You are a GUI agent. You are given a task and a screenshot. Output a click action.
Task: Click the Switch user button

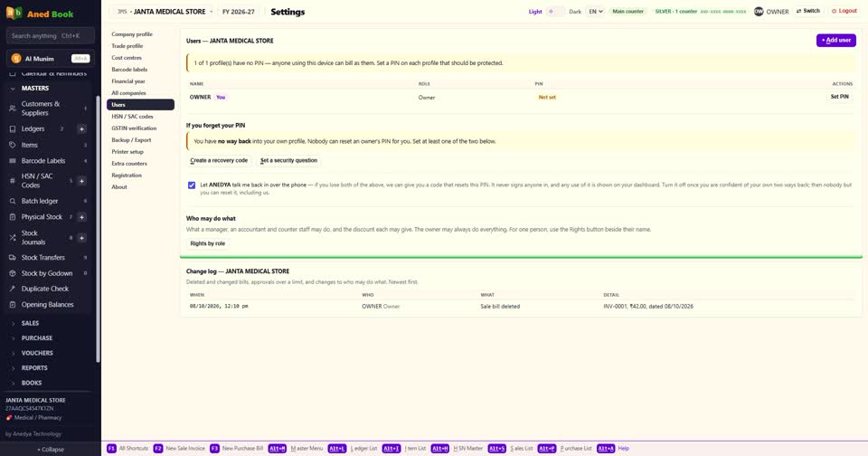coord(807,11)
